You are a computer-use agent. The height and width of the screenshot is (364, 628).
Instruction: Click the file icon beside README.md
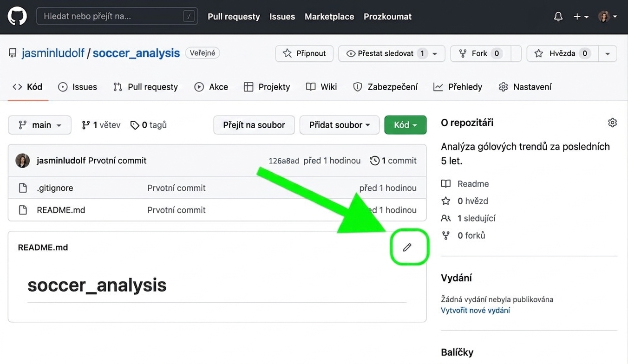click(23, 210)
